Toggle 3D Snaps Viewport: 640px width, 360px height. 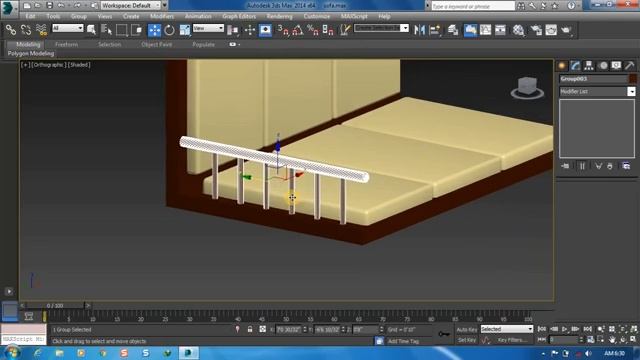(x=283, y=30)
